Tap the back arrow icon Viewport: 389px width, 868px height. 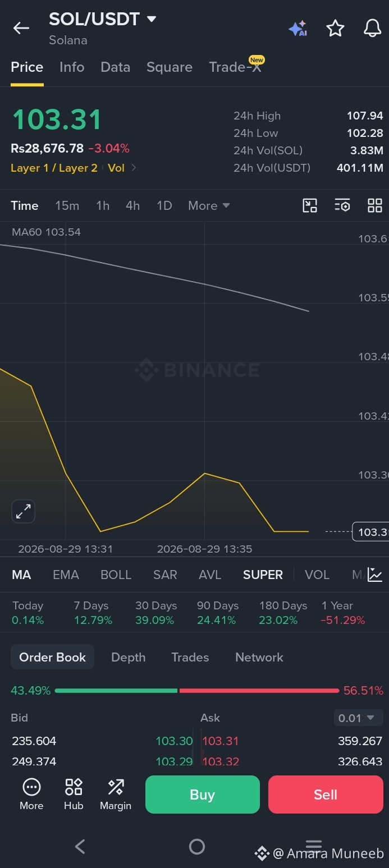pyautogui.click(x=21, y=27)
